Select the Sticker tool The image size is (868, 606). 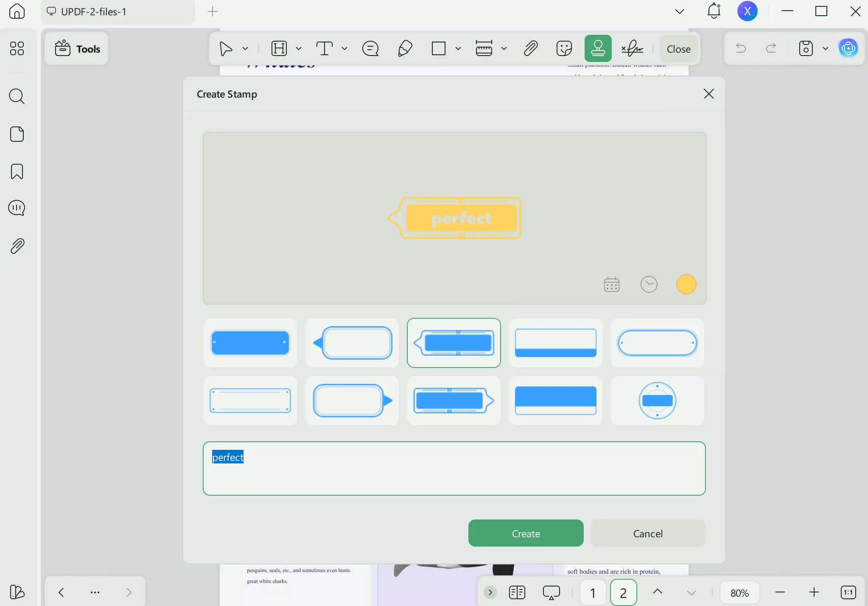pyautogui.click(x=564, y=48)
